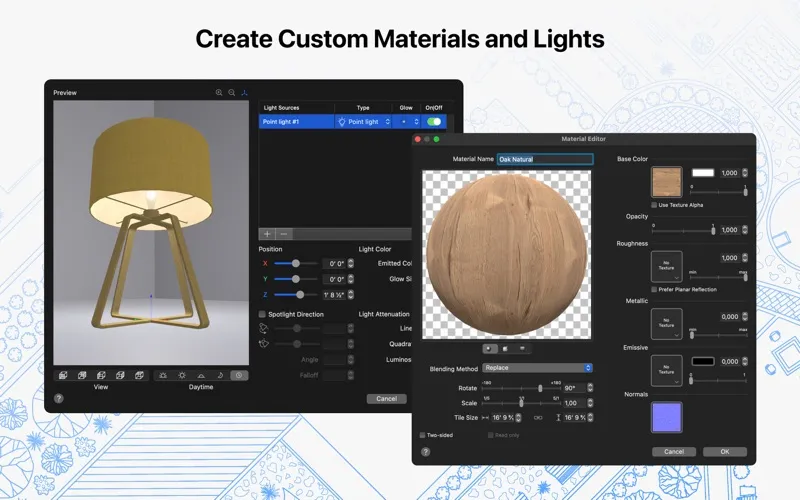Choose the night moon daytime icon

[220, 375]
